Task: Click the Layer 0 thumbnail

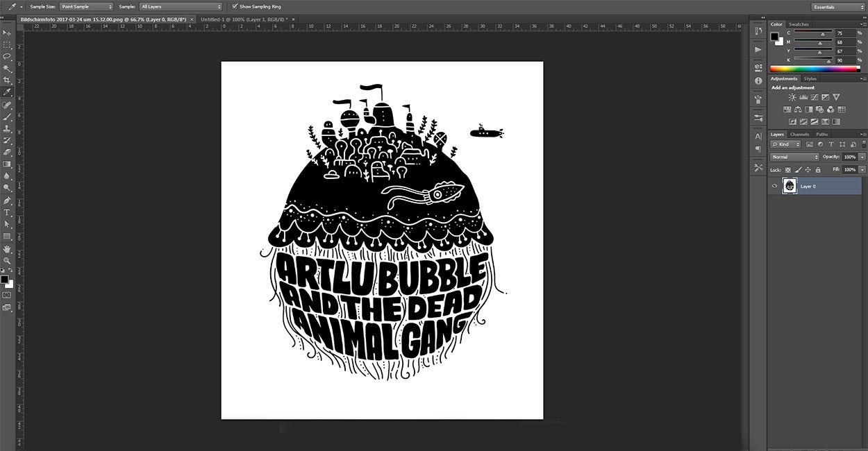Action: point(790,186)
